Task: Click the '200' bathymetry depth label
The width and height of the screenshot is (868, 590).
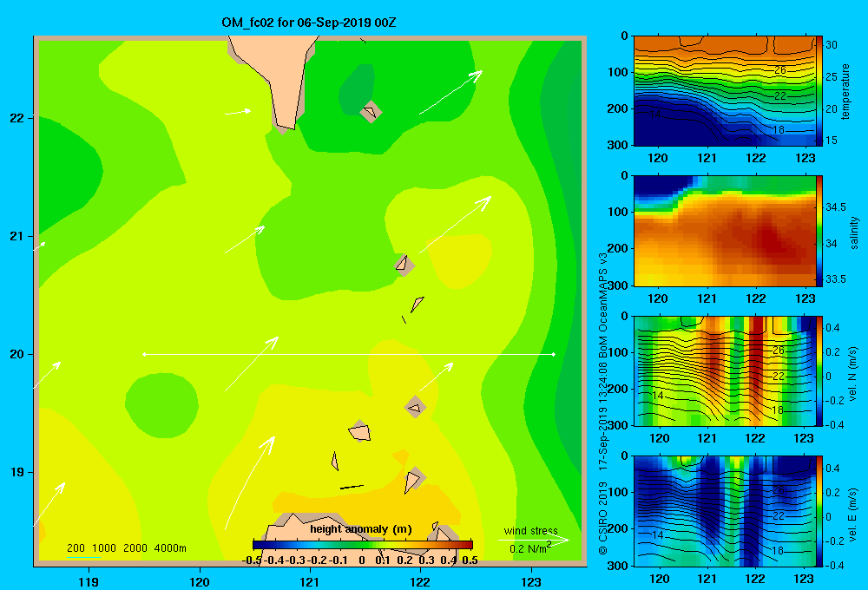Action: [x=76, y=548]
